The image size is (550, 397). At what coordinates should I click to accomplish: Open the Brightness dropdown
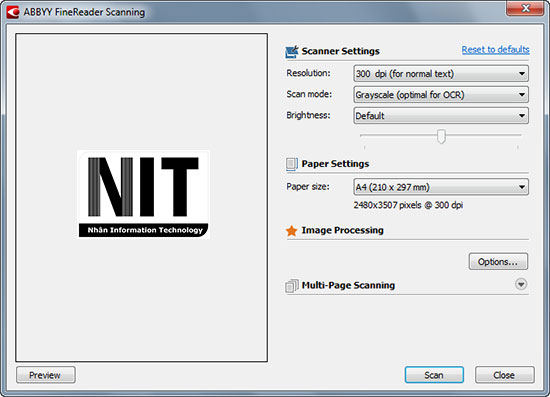tap(441, 116)
